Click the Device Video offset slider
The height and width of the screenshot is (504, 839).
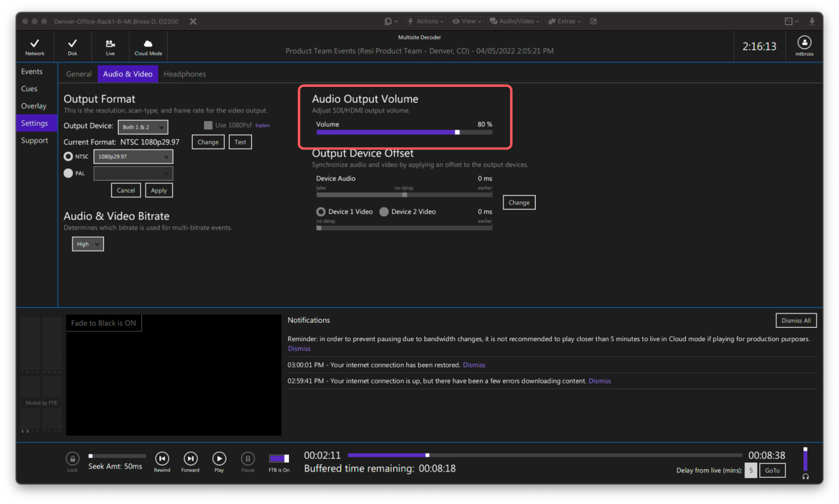coord(404,228)
